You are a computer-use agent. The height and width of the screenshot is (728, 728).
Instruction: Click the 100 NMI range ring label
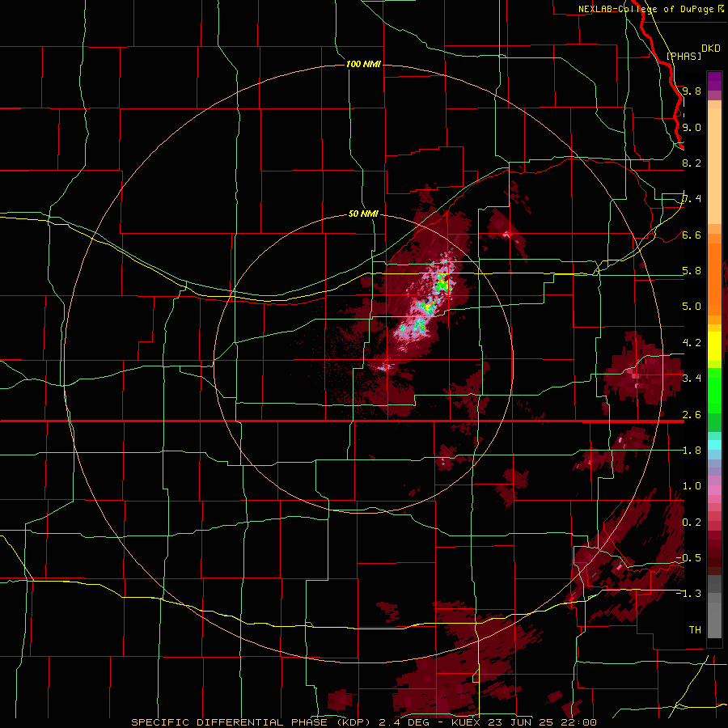[363, 64]
